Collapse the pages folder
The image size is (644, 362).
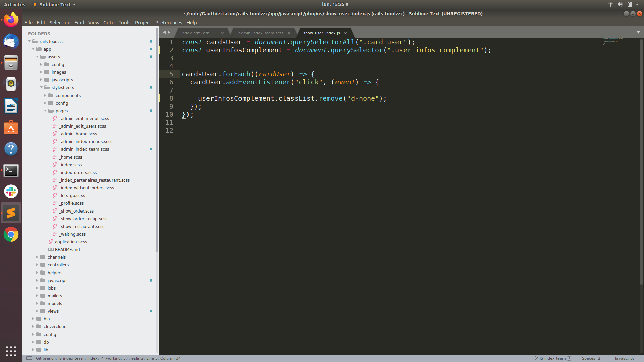(45, 111)
